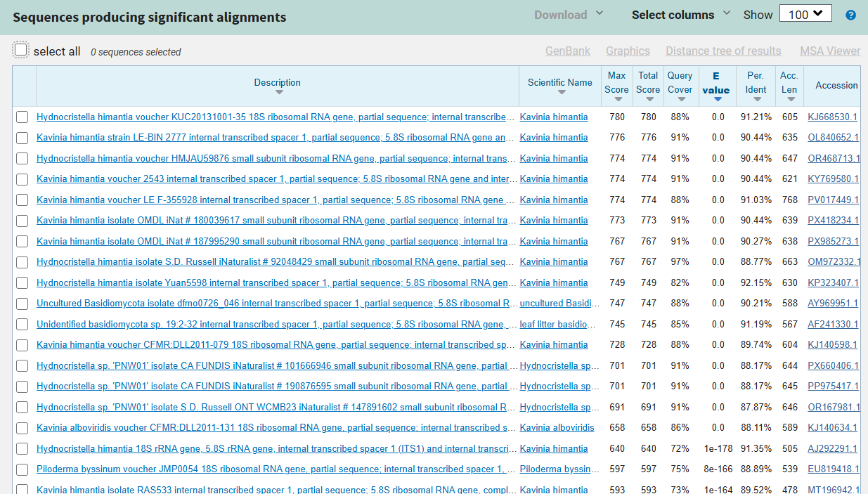Image resolution: width=868 pixels, height=494 pixels.
Task: Sort by the E value column header
Action: [x=716, y=83]
